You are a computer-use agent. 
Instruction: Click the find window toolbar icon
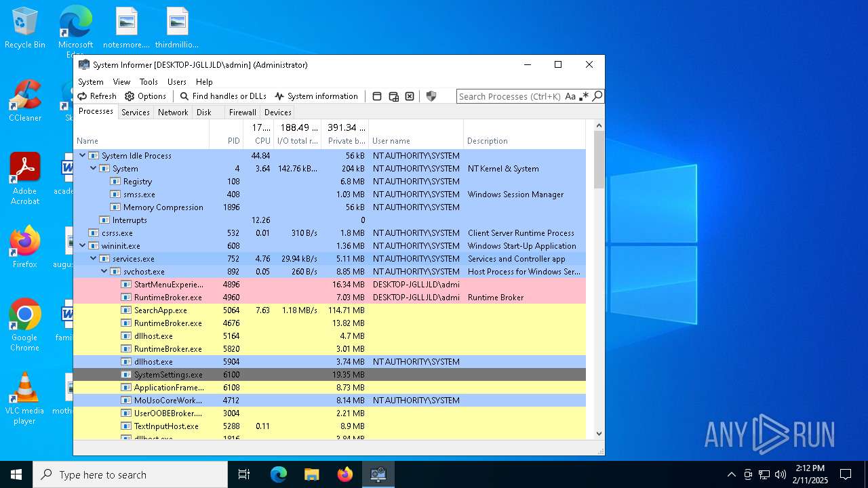point(377,96)
